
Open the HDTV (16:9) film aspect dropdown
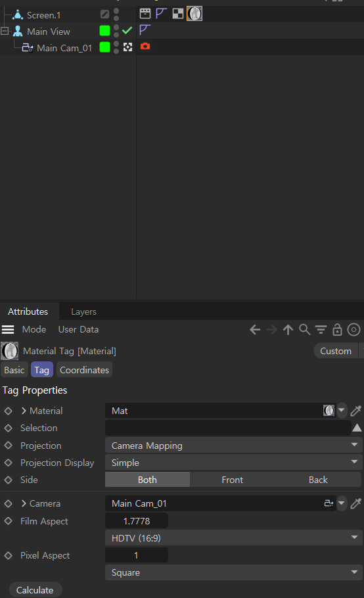[x=234, y=538]
